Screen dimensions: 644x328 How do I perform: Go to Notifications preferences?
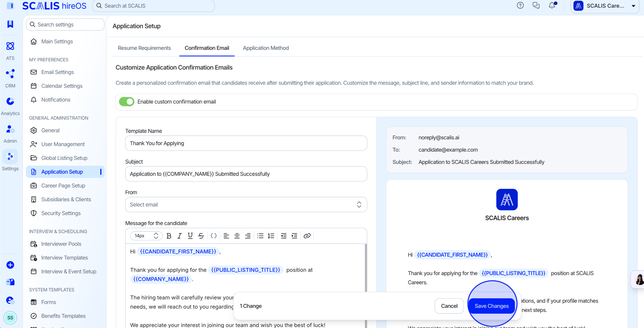point(65,100)
